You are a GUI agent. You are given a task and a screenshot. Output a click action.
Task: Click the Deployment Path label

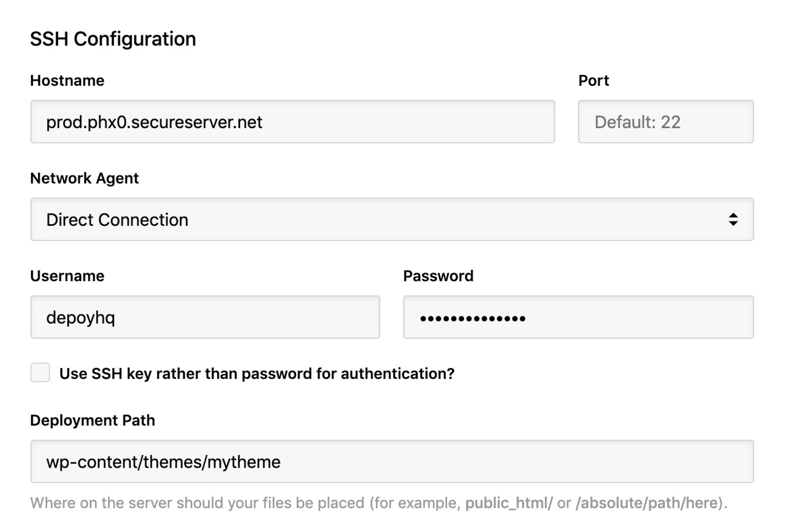(92, 421)
